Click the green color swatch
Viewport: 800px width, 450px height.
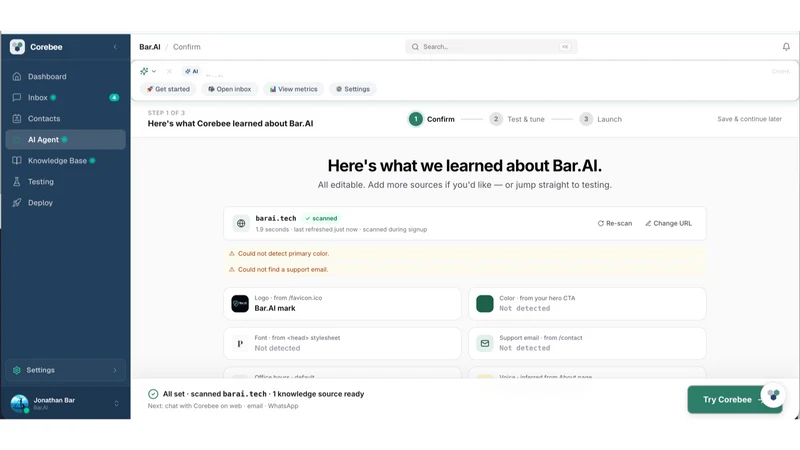pos(485,304)
